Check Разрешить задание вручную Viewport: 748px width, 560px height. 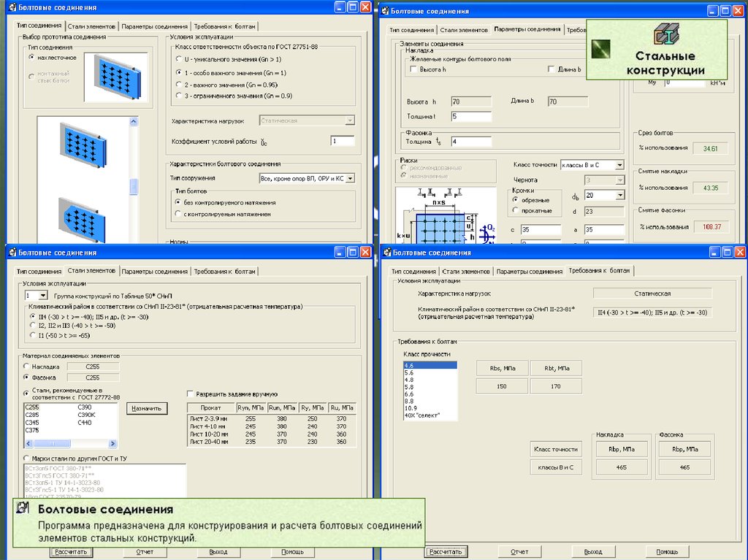pyautogui.click(x=191, y=393)
